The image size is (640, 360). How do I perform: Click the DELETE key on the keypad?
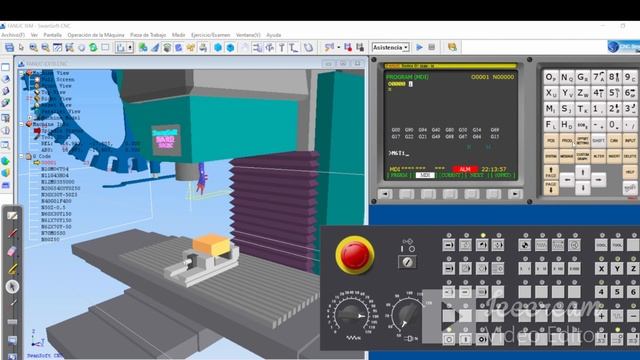630,156
